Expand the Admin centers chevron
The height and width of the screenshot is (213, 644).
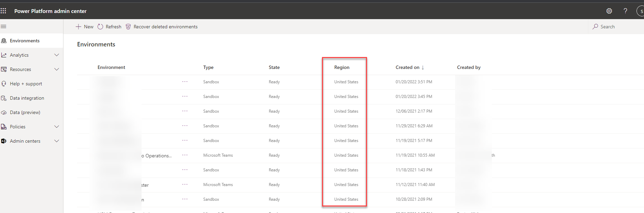[57, 141]
